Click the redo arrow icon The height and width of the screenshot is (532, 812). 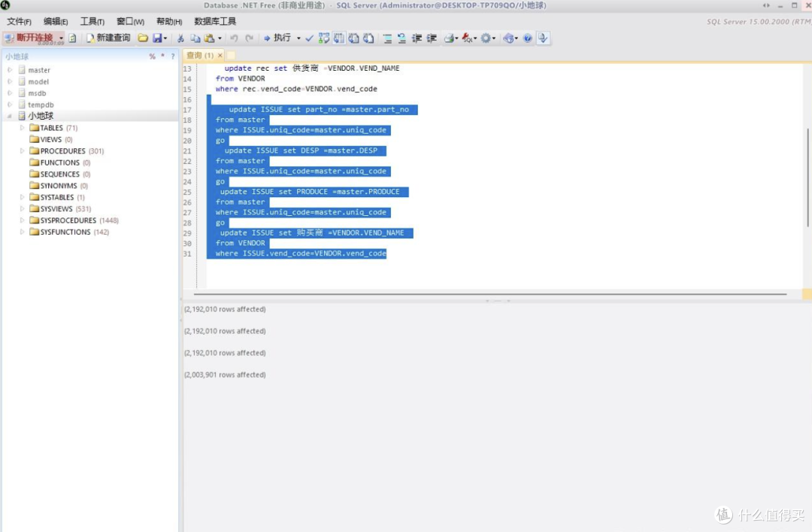(x=249, y=38)
